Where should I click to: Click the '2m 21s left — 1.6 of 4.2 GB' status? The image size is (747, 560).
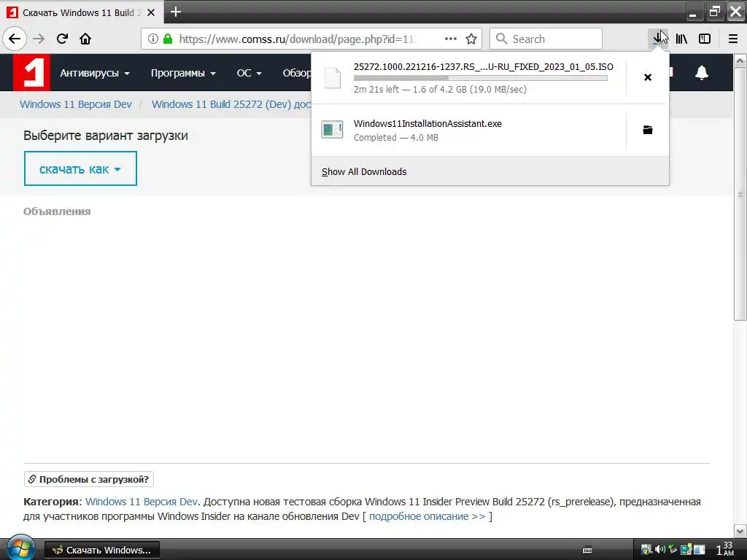click(440, 89)
